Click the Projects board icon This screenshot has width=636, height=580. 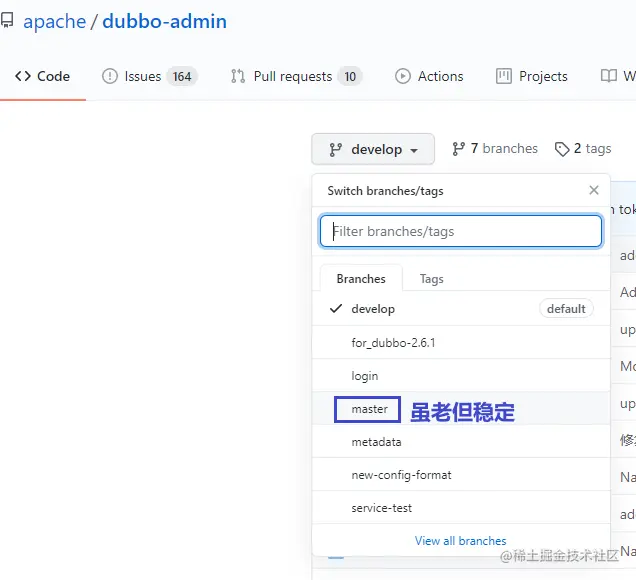pos(504,76)
